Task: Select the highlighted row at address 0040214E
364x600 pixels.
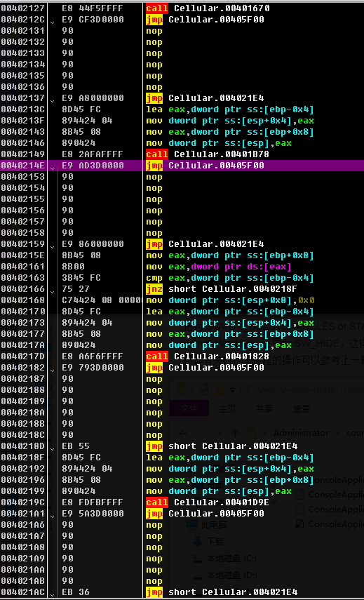Action: (x=182, y=166)
